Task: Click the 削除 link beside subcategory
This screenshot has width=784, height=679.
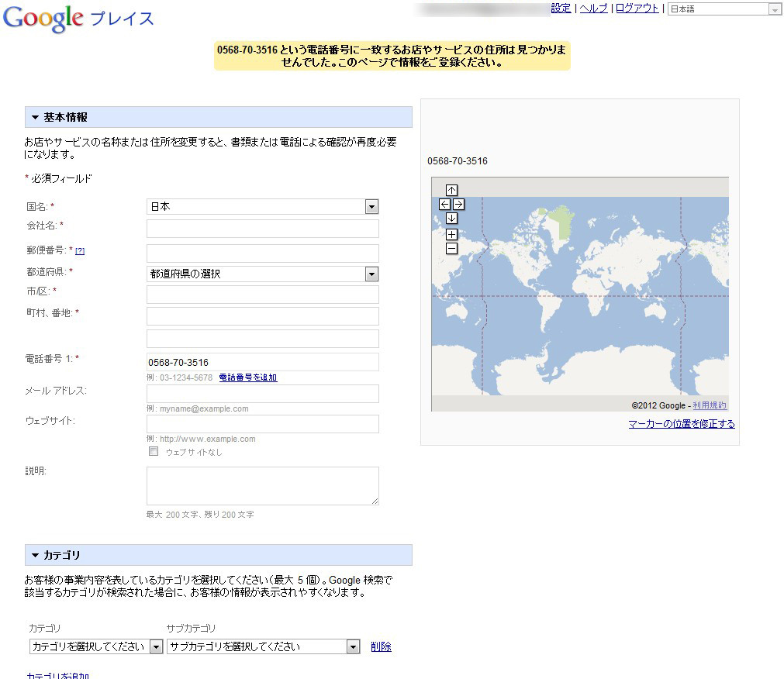Action: point(381,646)
